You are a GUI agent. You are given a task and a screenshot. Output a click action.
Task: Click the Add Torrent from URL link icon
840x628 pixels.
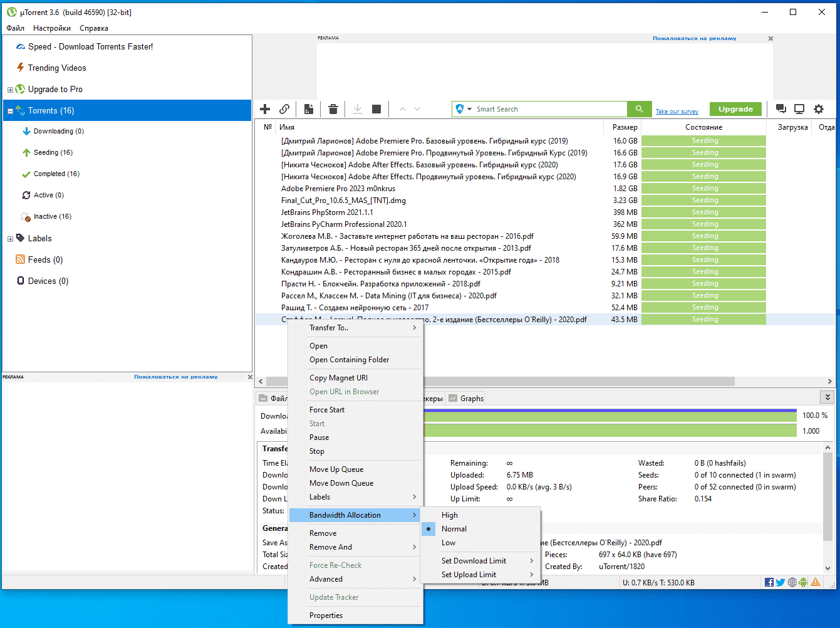point(284,109)
